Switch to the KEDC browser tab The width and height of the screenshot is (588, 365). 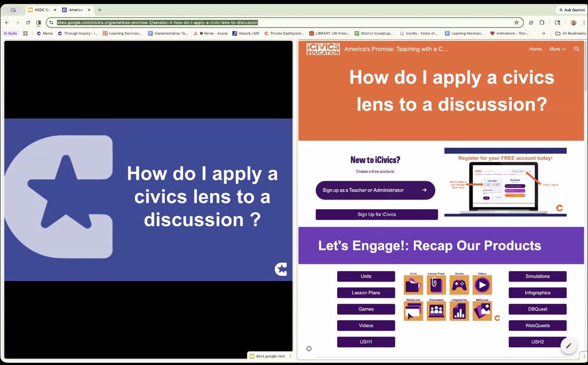41,10
